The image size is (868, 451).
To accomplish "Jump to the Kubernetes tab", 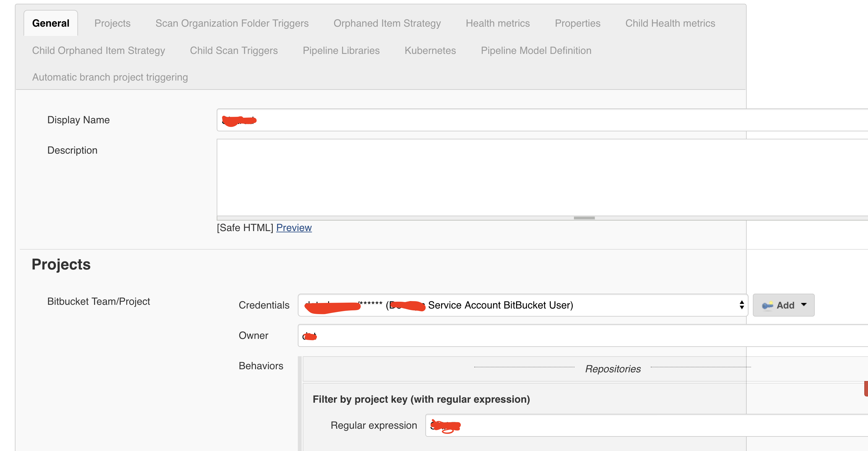I will point(430,50).
